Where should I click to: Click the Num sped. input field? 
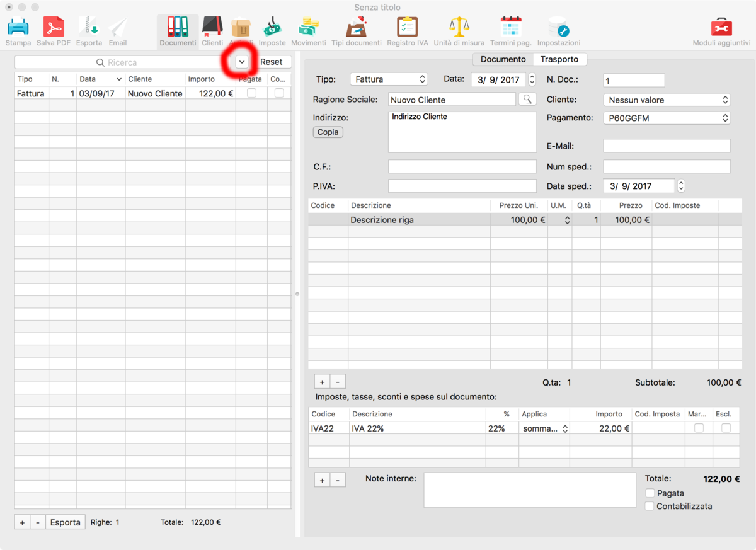pos(667,166)
